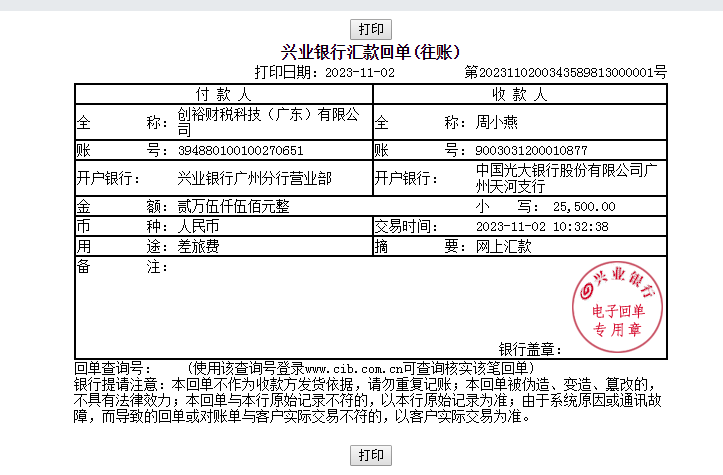Viewport: 723px width, 475px height.
Task: Select payer name 创裕财税科技(广东)有限公司
Action: click(x=268, y=122)
